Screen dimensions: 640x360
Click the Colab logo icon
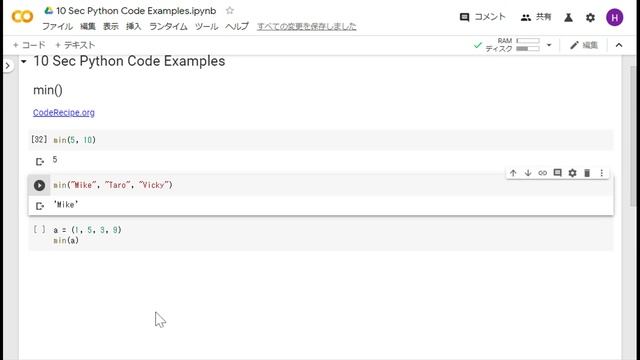tap(22, 17)
